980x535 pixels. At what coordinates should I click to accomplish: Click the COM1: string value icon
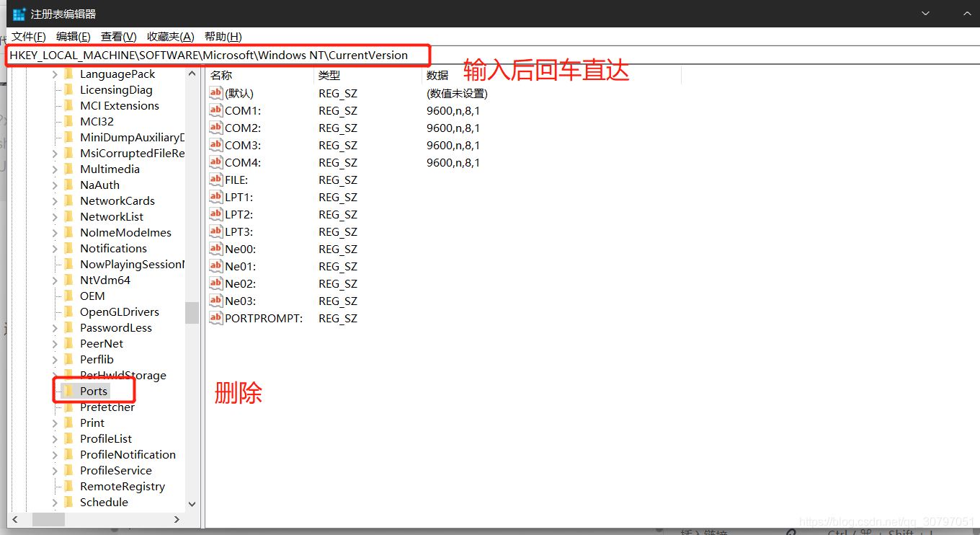pos(216,110)
